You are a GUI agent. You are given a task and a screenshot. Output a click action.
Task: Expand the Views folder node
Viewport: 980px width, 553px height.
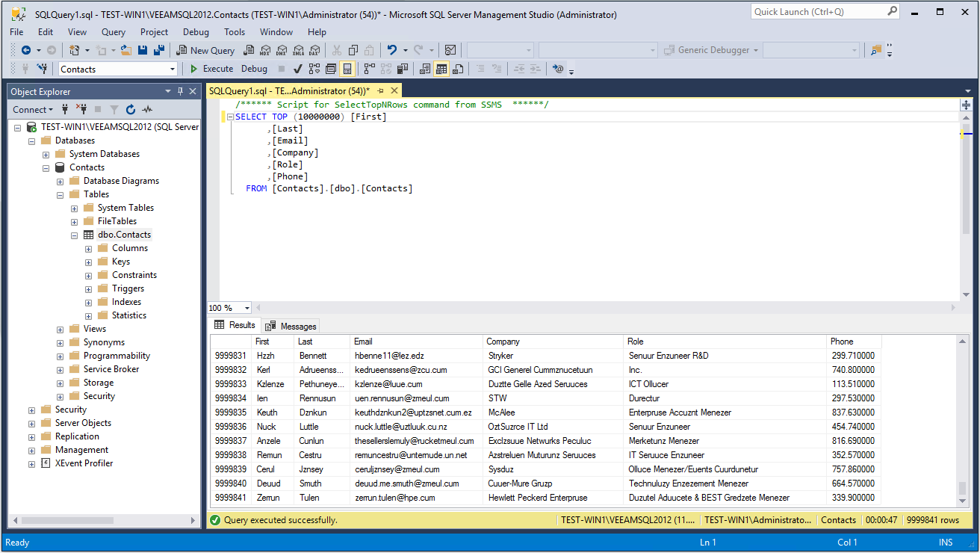pyautogui.click(x=61, y=329)
